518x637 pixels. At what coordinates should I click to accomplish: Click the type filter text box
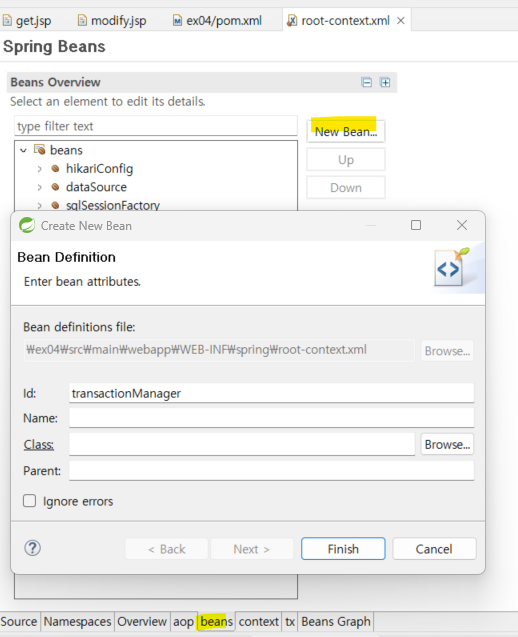pyautogui.click(x=156, y=126)
